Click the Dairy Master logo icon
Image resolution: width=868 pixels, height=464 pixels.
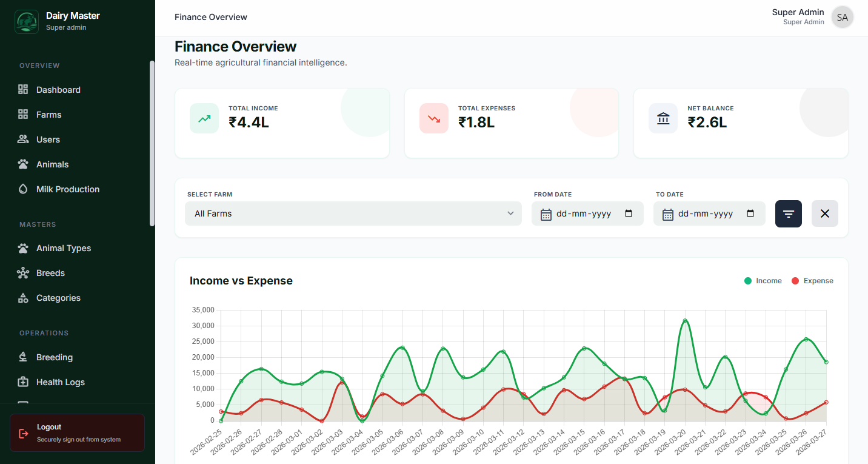(x=26, y=22)
